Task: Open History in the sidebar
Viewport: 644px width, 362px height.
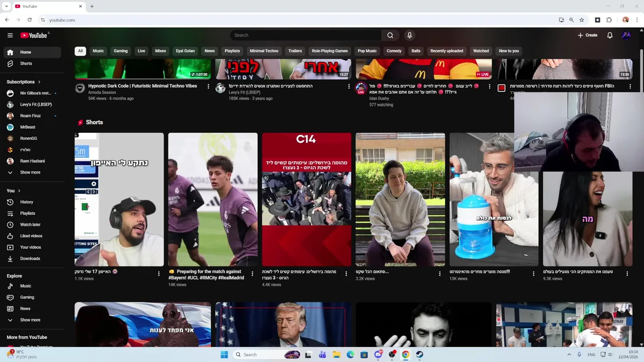Action: (32, 202)
